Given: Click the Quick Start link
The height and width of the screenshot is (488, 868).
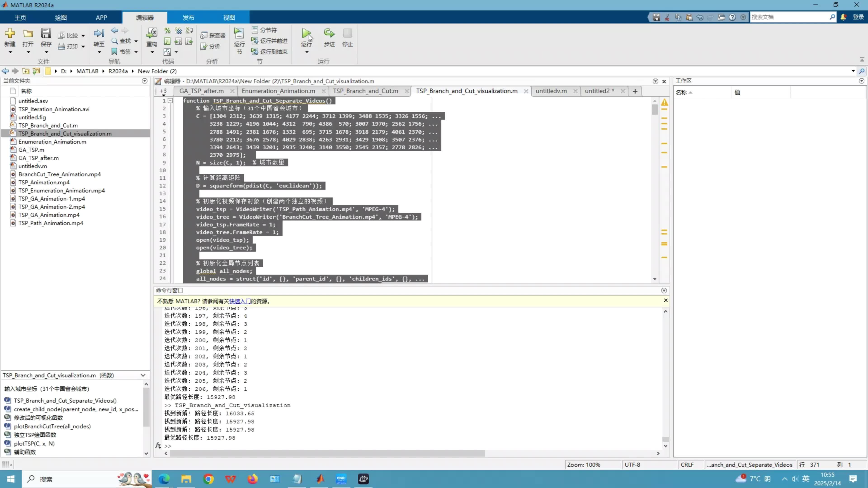Looking at the screenshot, I should [x=240, y=301].
